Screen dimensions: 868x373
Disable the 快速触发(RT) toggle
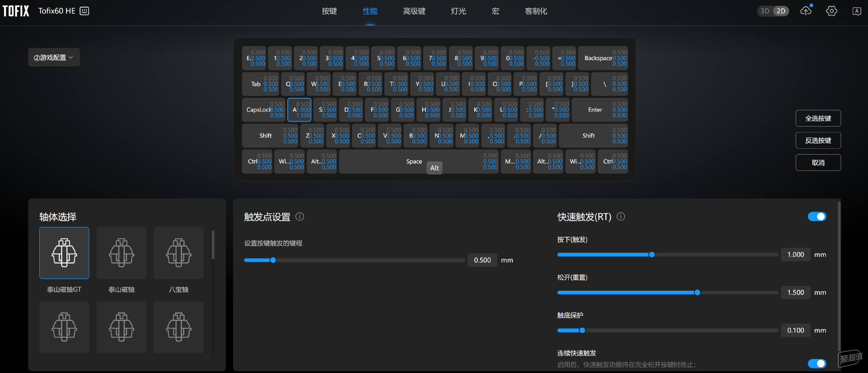click(x=816, y=217)
